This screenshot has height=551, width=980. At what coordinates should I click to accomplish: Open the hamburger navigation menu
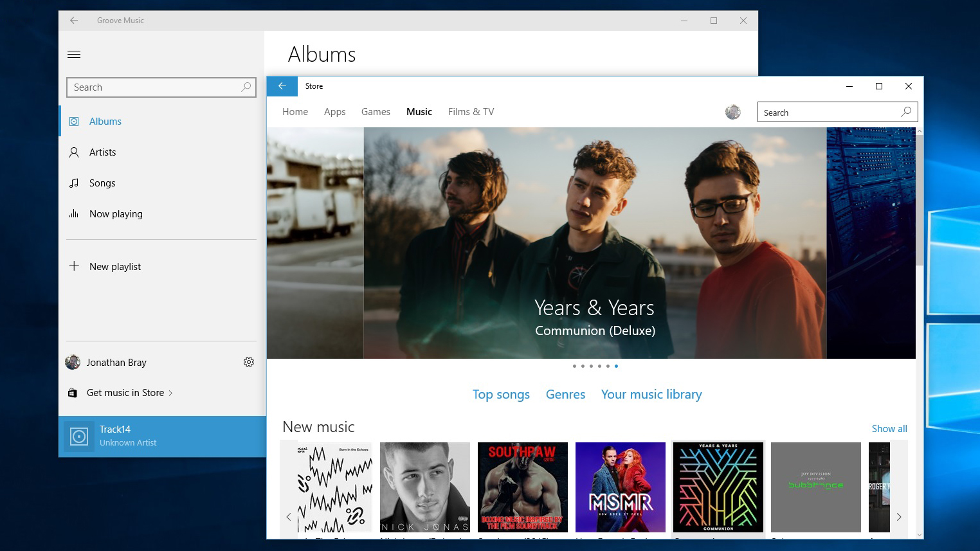point(74,54)
